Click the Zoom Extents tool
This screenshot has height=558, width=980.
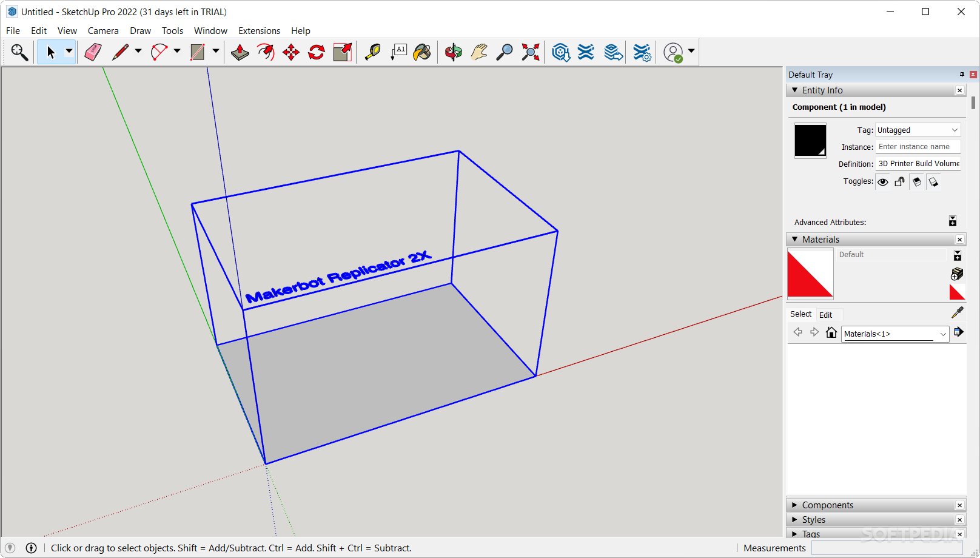[531, 53]
